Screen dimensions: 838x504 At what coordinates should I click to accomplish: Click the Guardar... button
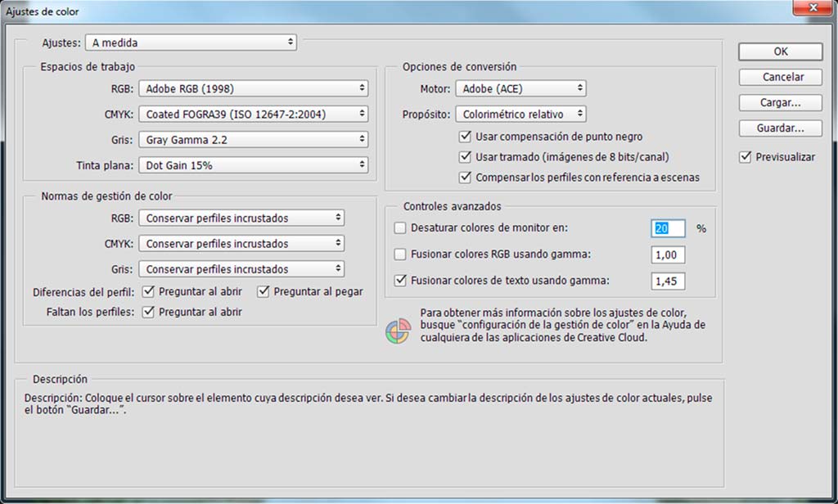coord(780,128)
